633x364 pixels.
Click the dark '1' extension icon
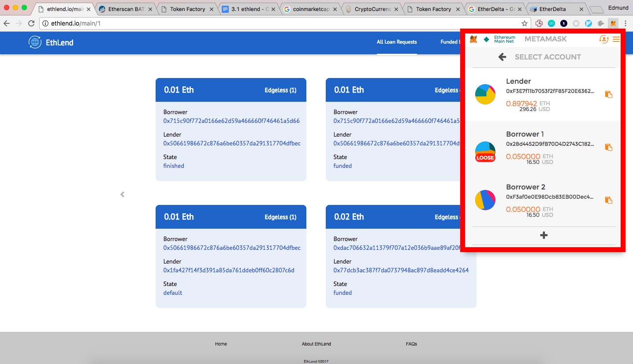point(564,23)
